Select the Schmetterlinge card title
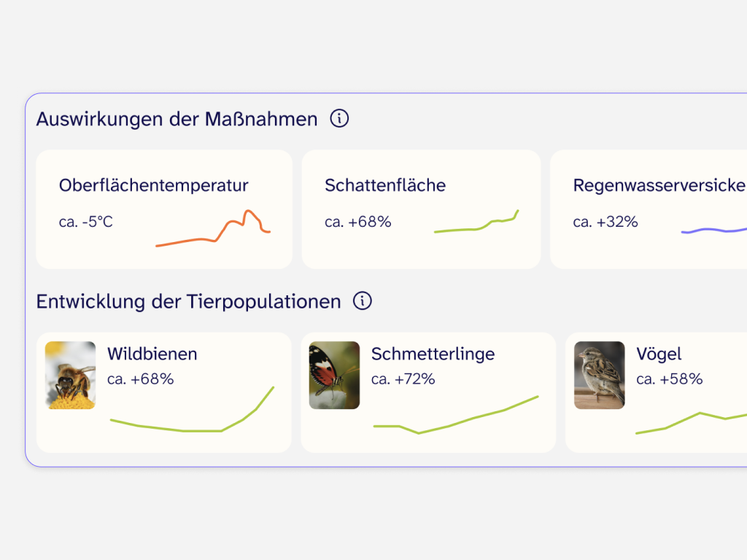Screen dimensions: 747x560 coord(433,354)
